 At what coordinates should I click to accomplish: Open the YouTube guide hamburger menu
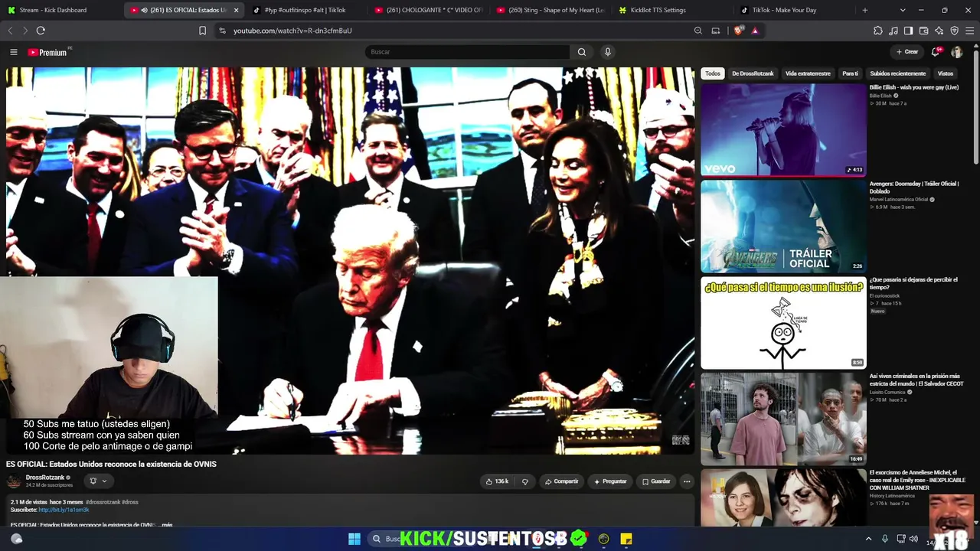point(14,52)
